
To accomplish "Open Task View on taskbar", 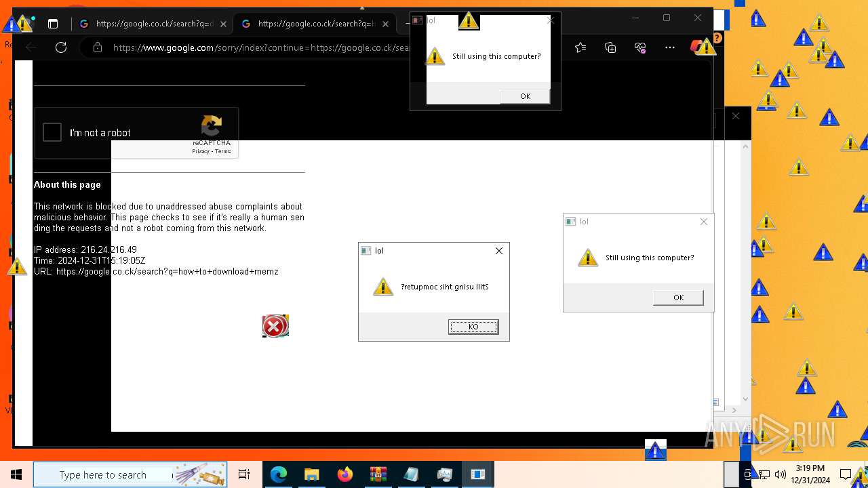I will click(244, 474).
